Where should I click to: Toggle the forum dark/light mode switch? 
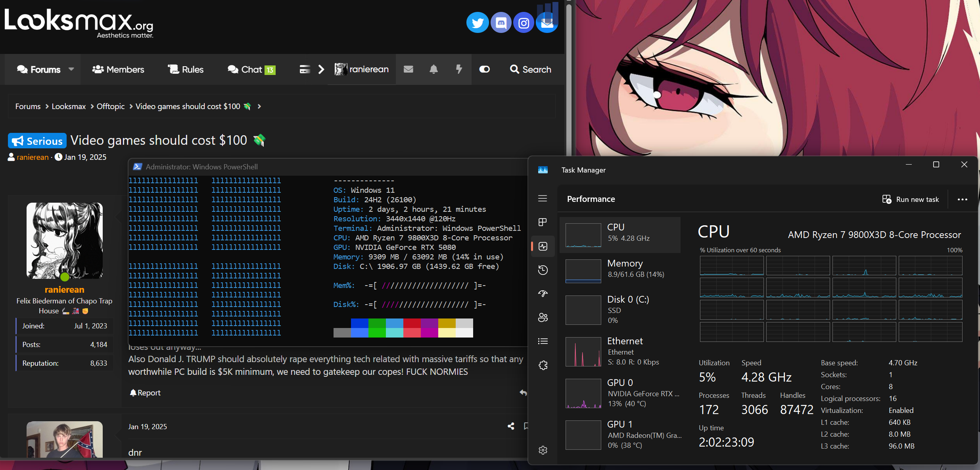(484, 69)
